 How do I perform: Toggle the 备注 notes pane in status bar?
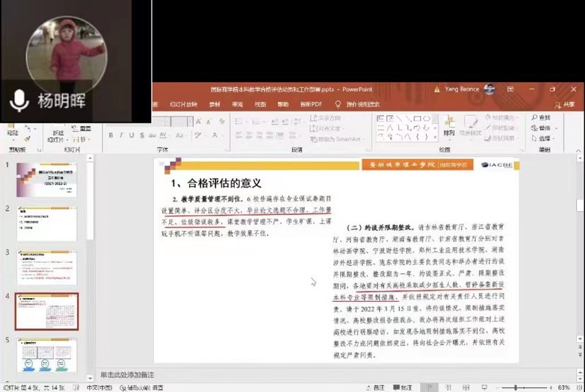[x=375, y=387]
